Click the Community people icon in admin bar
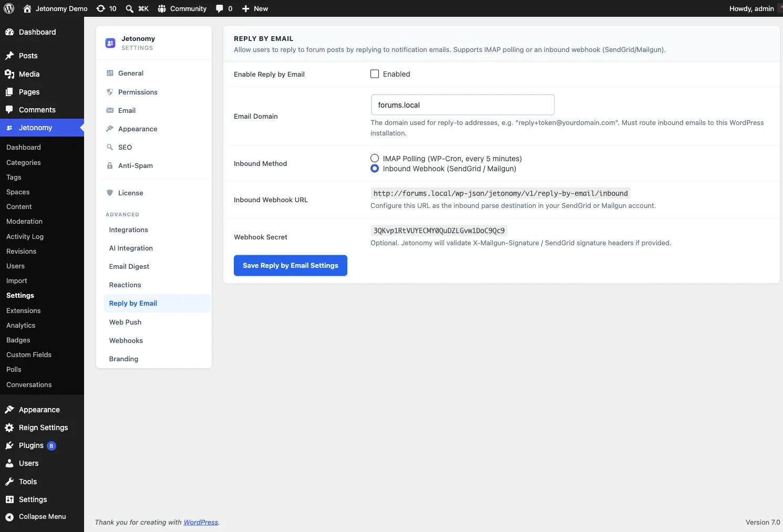 (x=162, y=8)
